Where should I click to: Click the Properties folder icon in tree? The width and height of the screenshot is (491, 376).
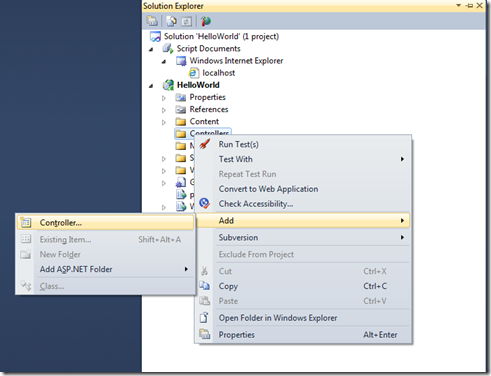pyautogui.click(x=181, y=97)
